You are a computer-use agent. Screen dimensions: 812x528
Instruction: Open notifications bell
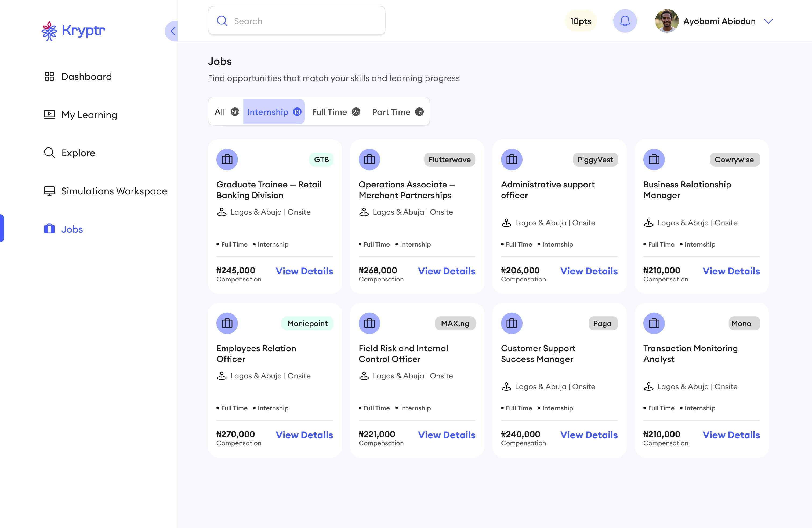625,21
